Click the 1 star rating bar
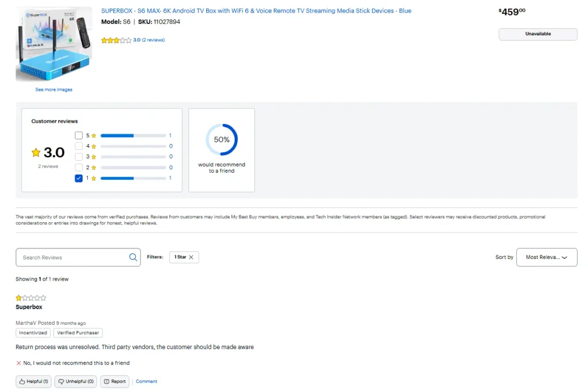The height and width of the screenshot is (392, 588). coord(133,178)
